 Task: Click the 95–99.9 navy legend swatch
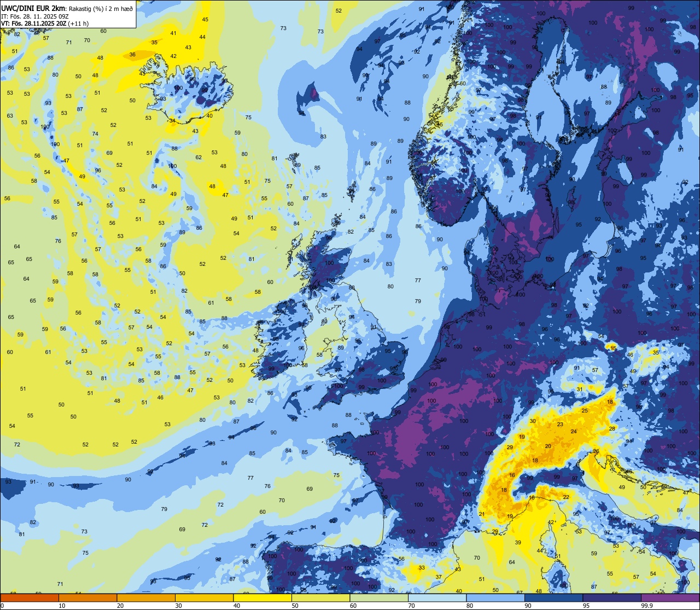pos(612,597)
